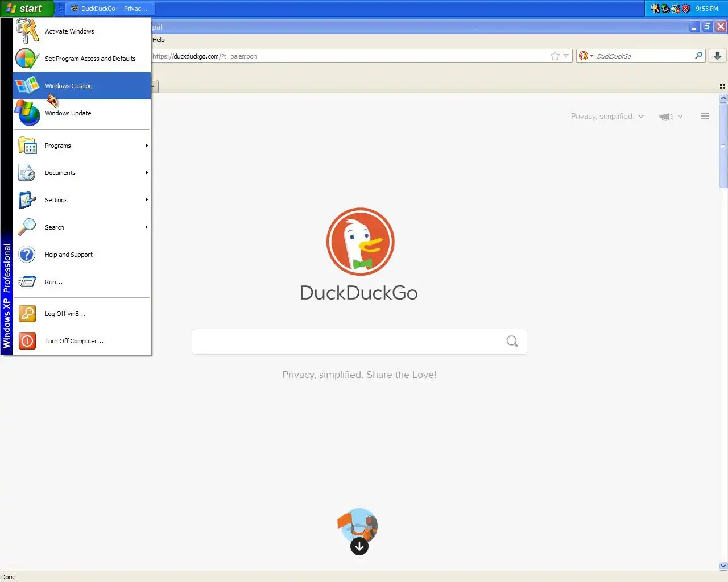Expand the Search submenu arrow
The width and height of the screenshot is (728, 582).
[146, 227]
